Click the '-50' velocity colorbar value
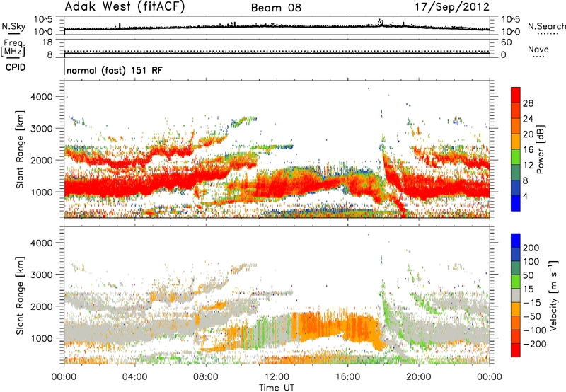 click(x=531, y=316)
